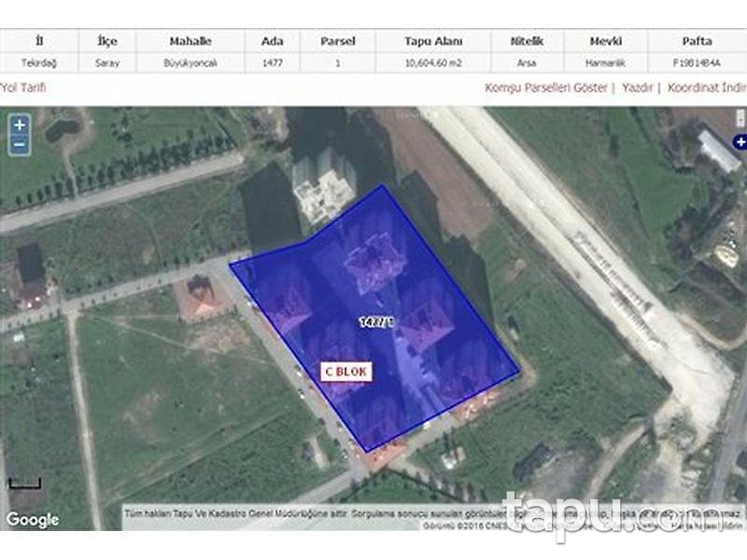The image size is (747, 560).
Task: Click the Harmanlik mevki value
Action: 605,61
